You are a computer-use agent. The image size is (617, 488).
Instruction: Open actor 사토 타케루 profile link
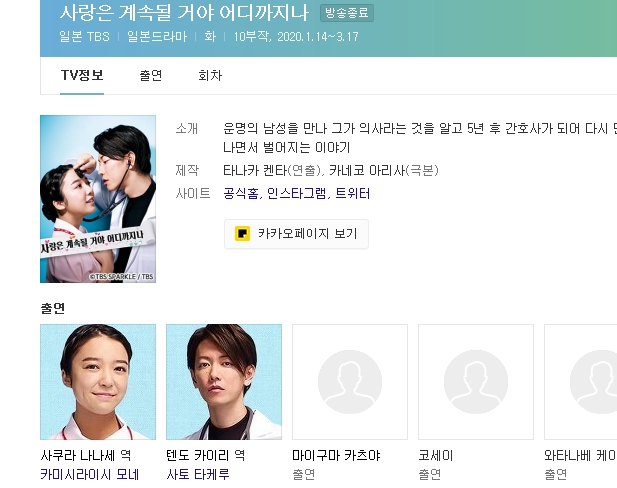point(198,474)
